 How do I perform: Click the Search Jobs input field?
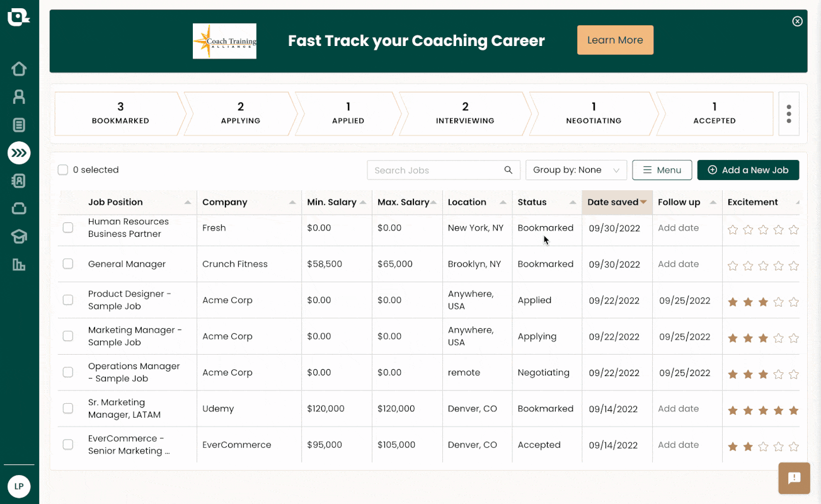437,170
